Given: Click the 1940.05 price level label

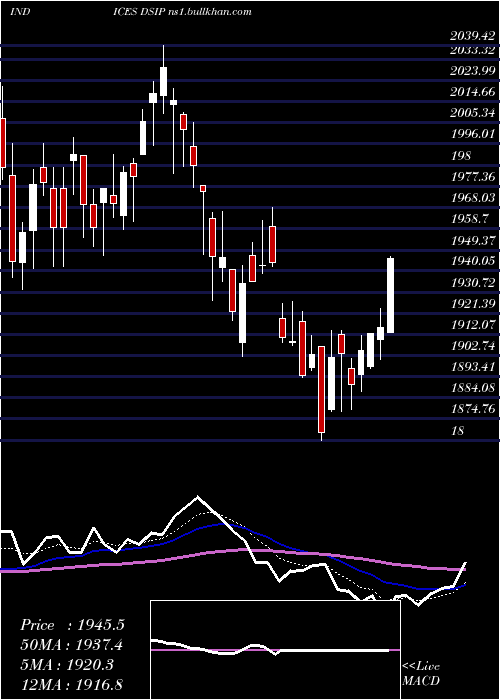Looking at the screenshot, I should click(473, 261).
